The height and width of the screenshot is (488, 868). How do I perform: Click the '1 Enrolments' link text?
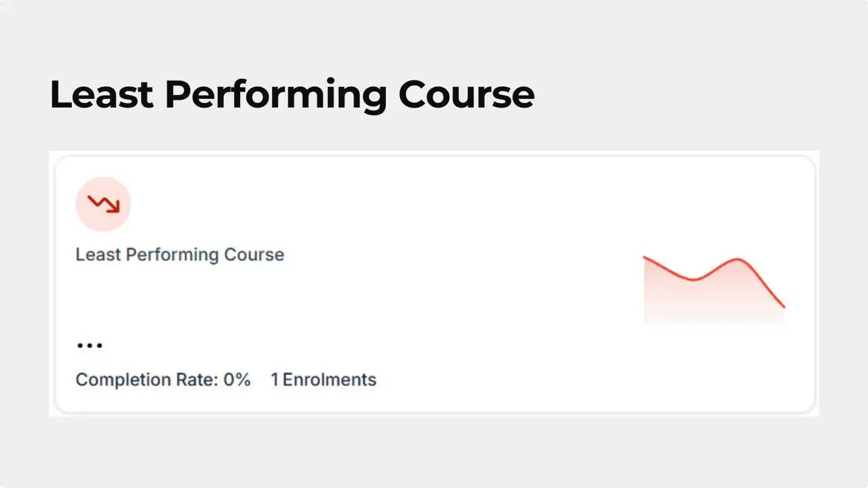point(323,380)
